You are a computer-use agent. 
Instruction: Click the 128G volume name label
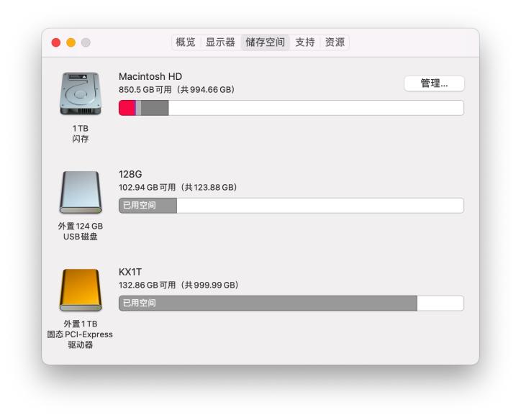[130, 174]
